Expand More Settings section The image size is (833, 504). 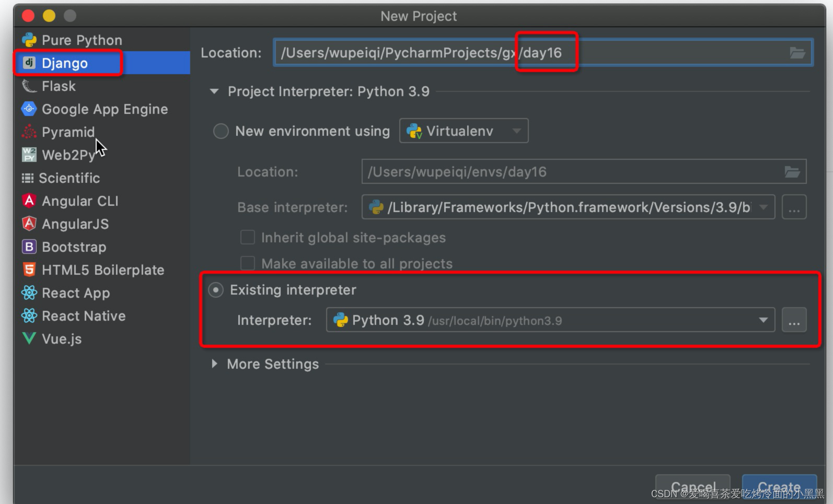coord(214,364)
